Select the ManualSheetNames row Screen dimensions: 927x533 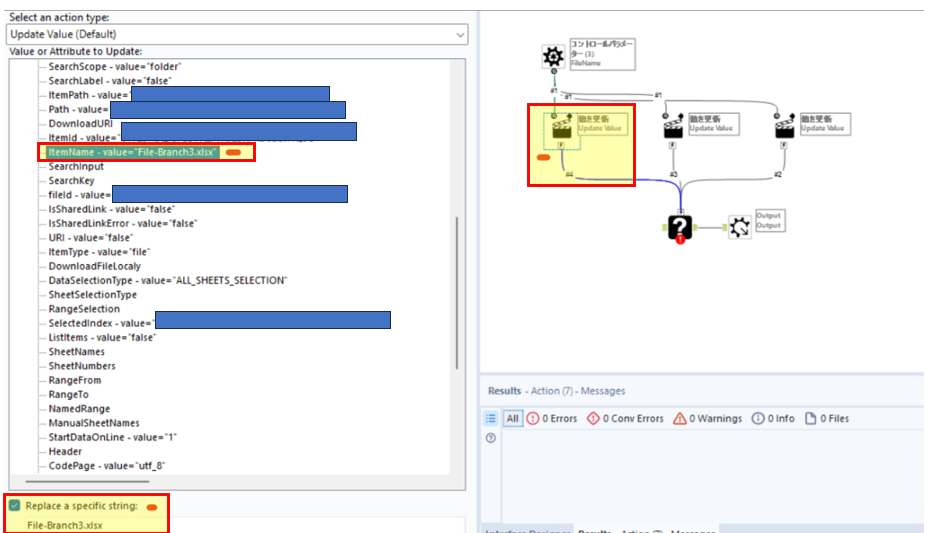[93, 423]
